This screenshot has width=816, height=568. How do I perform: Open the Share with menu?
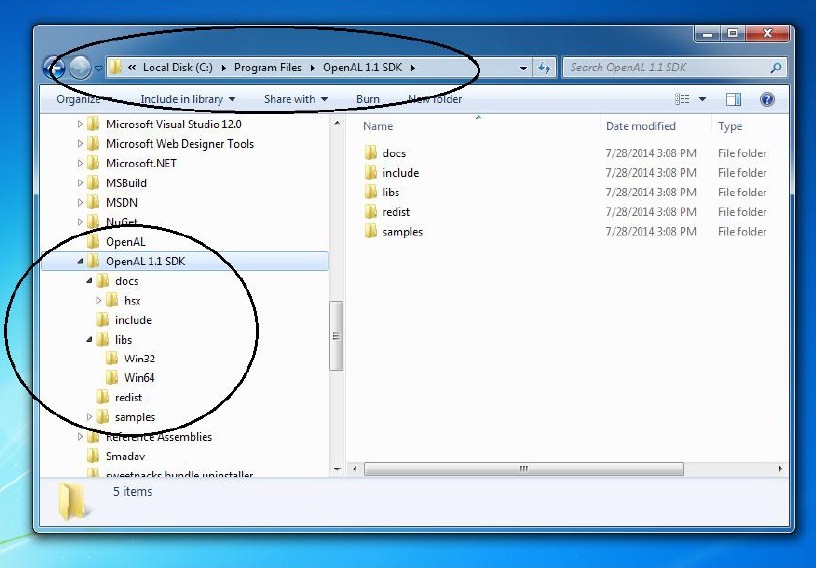click(x=296, y=99)
